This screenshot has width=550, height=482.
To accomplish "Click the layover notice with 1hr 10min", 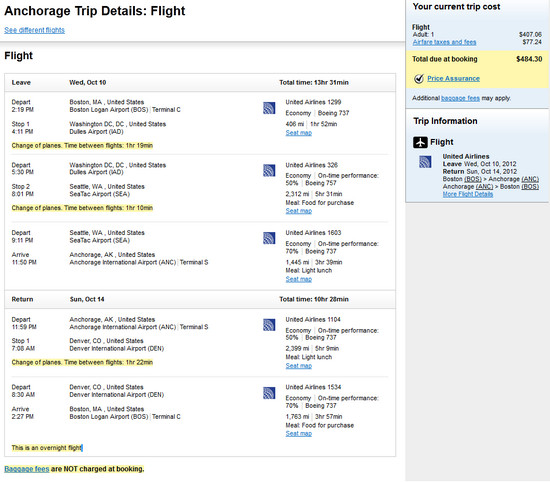I will [x=82, y=208].
